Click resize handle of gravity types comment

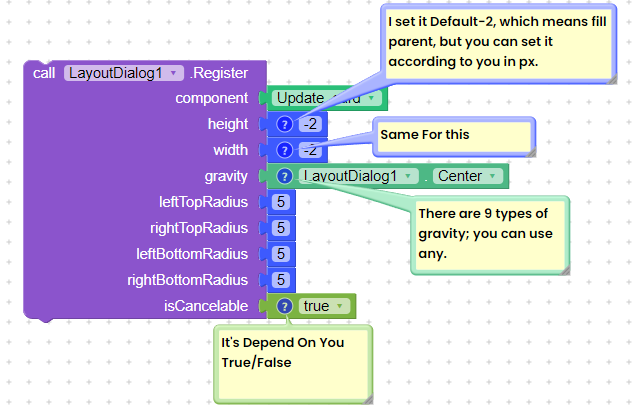click(x=565, y=270)
